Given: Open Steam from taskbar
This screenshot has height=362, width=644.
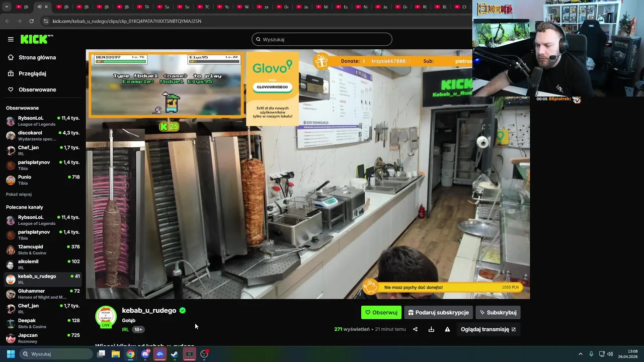Looking at the screenshot, I should coord(175,354).
